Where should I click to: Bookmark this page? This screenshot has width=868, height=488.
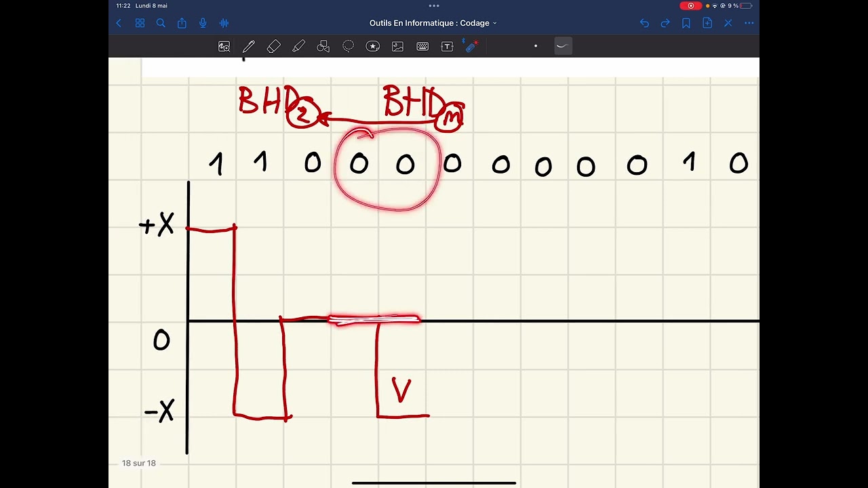[686, 23]
